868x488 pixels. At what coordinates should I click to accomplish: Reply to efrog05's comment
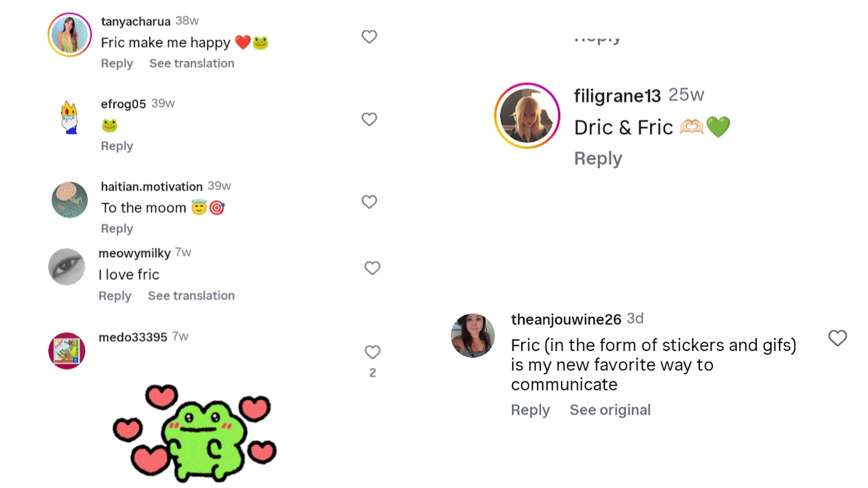pyautogui.click(x=117, y=146)
